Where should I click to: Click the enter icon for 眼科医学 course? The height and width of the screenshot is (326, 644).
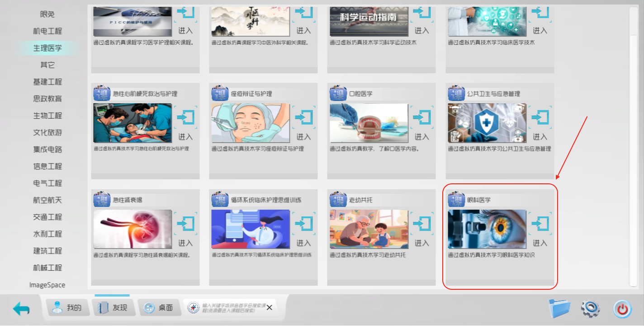(x=540, y=224)
